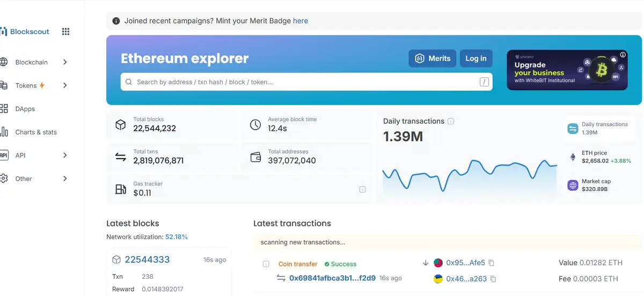Open sender address 0x95...Afe5
This screenshot has height=296, width=644.
[465, 263]
